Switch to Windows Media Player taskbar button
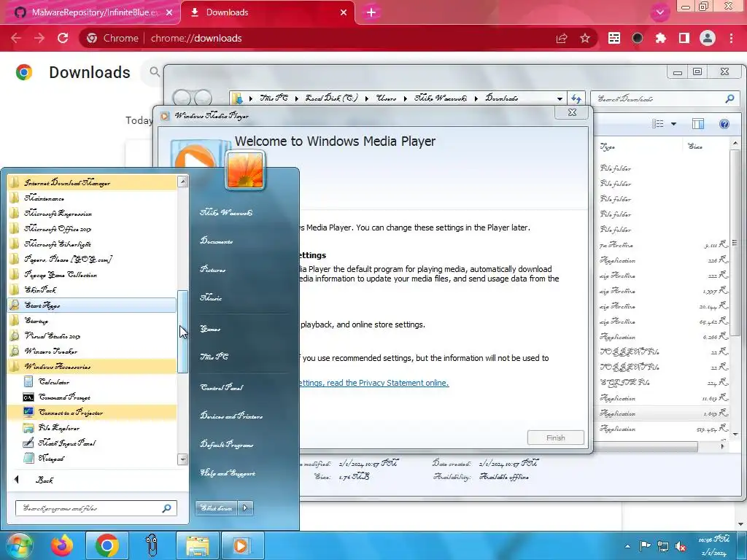The image size is (747, 560). tap(242, 545)
